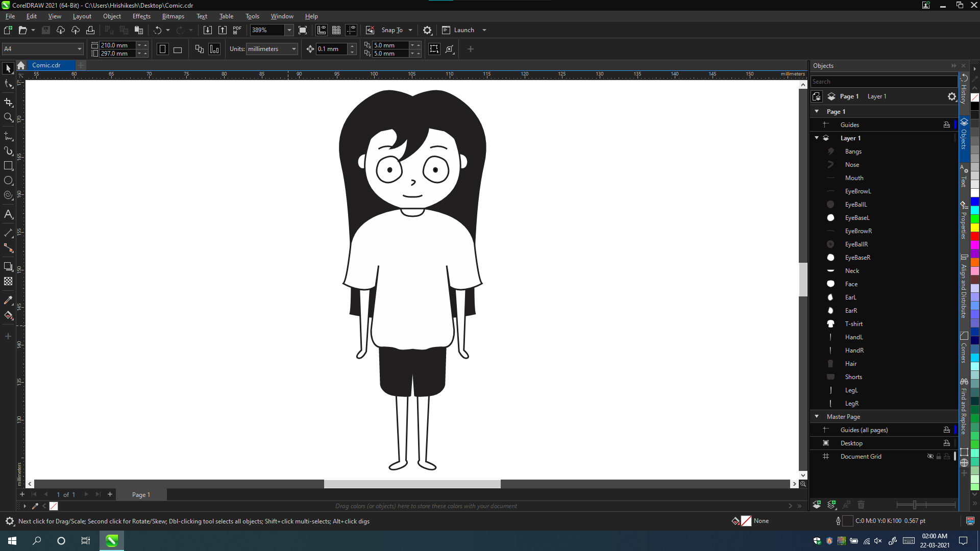
Task: Open the Bitmaps menu
Action: click(173, 16)
